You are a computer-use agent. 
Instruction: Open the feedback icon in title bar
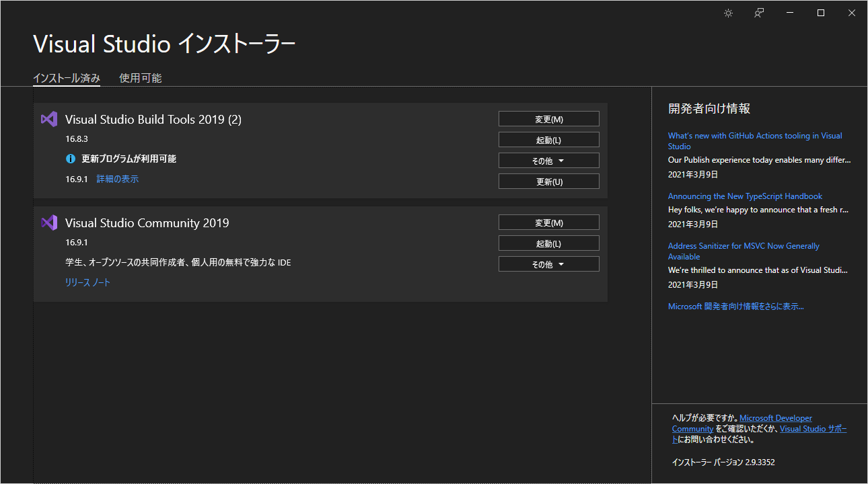[759, 13]
